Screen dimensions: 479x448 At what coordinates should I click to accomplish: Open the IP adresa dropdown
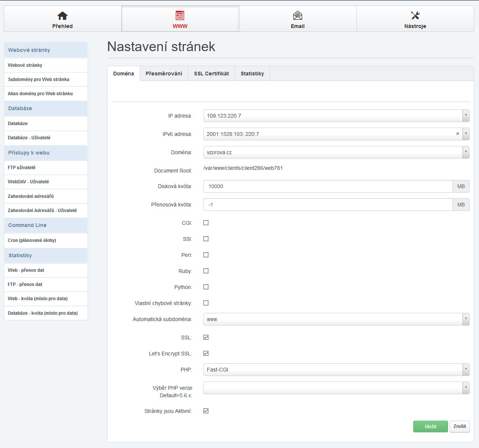tap(336, 116)
